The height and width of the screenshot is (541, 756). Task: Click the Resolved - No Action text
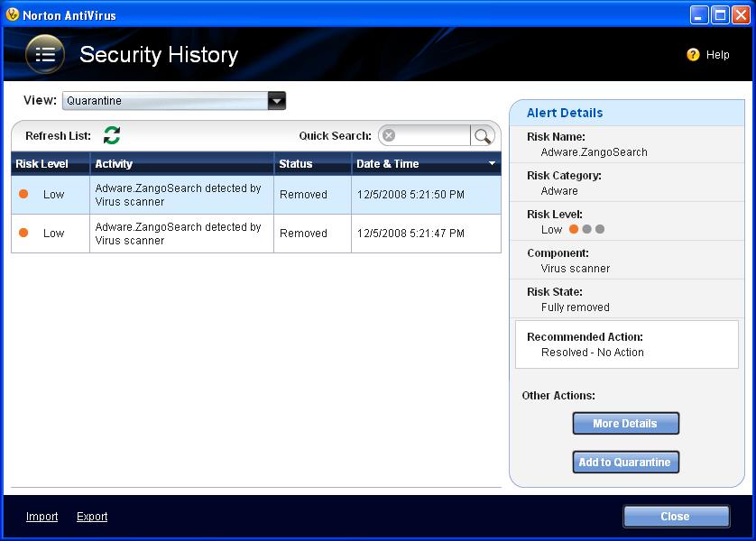tap(593, 353)
